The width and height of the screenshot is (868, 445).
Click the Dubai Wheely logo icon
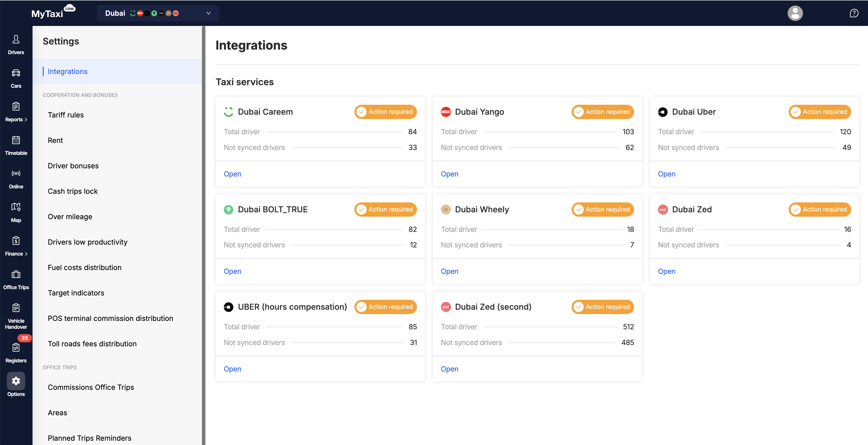point(445,209)
